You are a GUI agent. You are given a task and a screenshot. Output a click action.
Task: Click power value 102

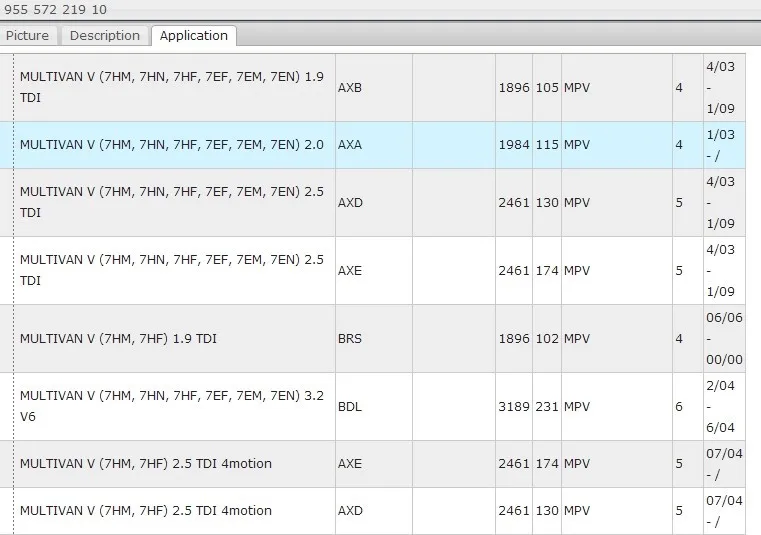547,338
